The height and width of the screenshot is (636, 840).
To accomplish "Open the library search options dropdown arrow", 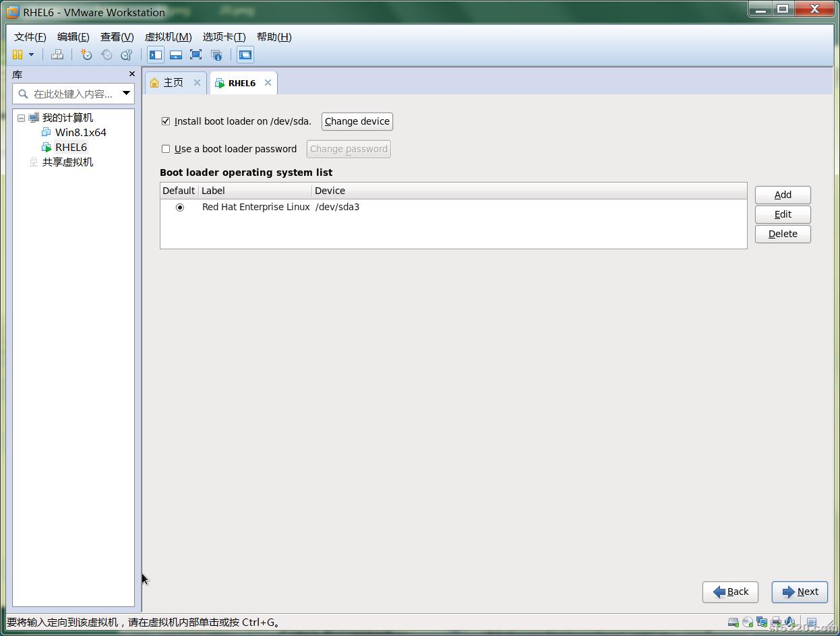I will click(126, 93).
